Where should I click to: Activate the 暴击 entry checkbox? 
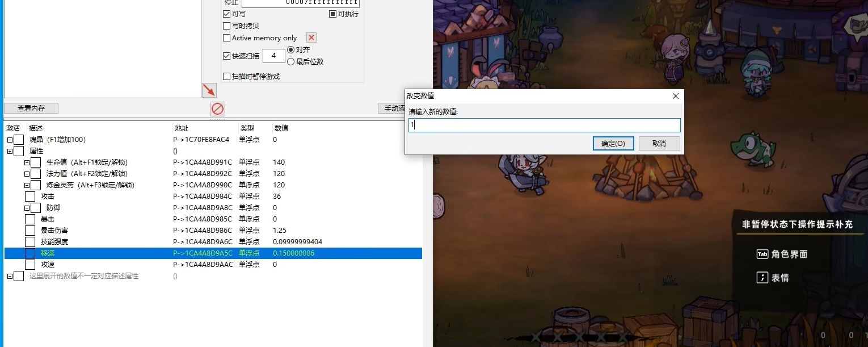(30, 219)
